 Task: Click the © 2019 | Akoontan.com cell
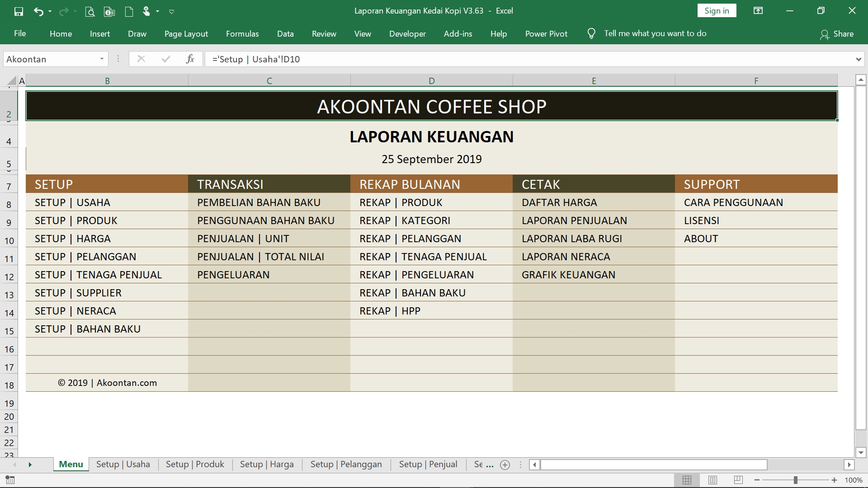click(107, 383)
